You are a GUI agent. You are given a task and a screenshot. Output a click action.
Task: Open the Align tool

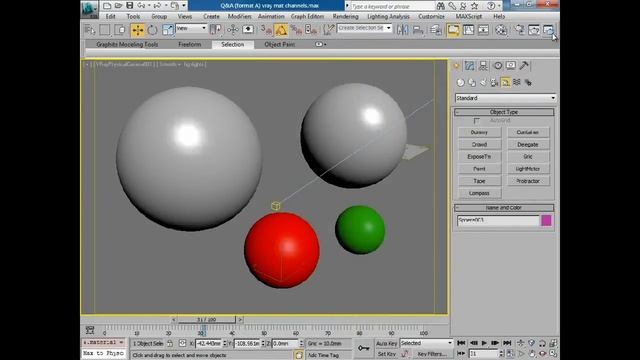click(x=418, y=30)
